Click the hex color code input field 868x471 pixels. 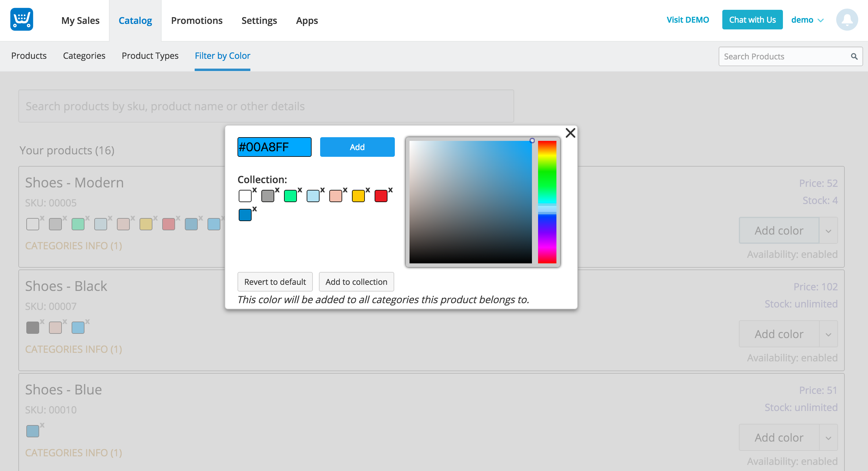[x=274, y=147]
